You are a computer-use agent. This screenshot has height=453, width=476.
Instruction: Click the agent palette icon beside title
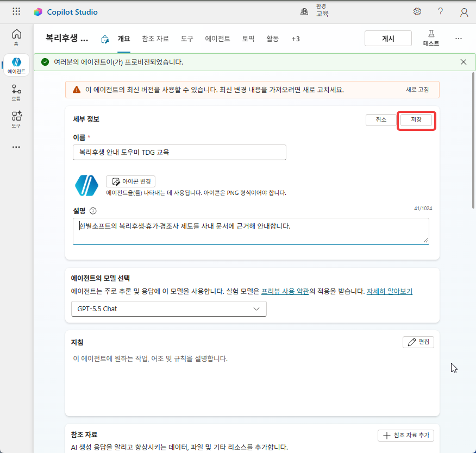click(105, 39)
